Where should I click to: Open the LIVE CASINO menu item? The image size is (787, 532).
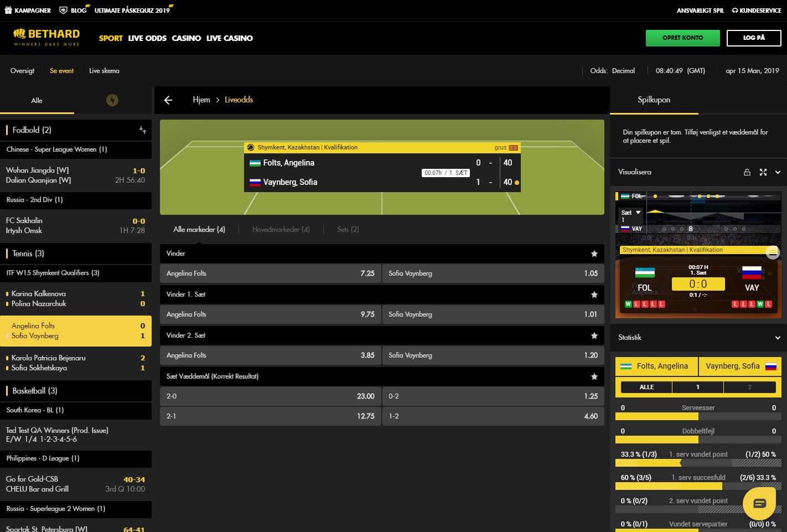tap(230, 38)
